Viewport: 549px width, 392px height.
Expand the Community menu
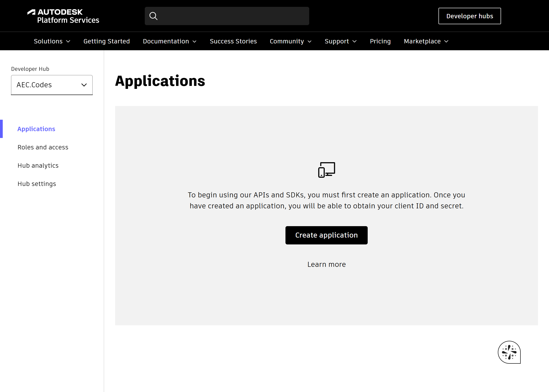coord(290,41)
